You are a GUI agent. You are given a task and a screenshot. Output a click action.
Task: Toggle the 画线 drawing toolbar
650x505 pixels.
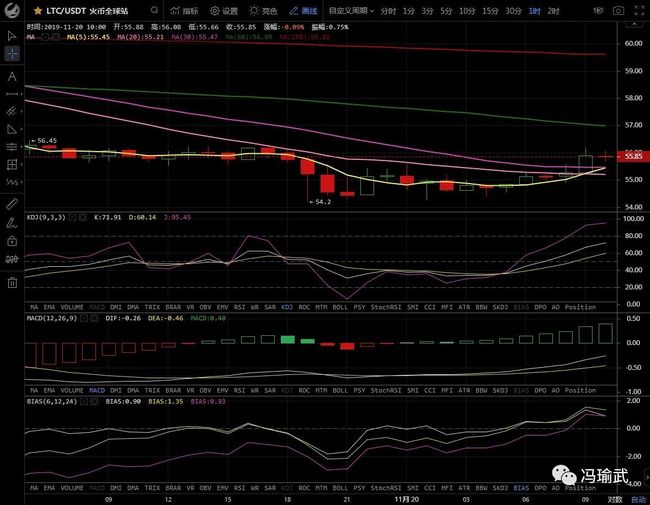tap(303, 11)
